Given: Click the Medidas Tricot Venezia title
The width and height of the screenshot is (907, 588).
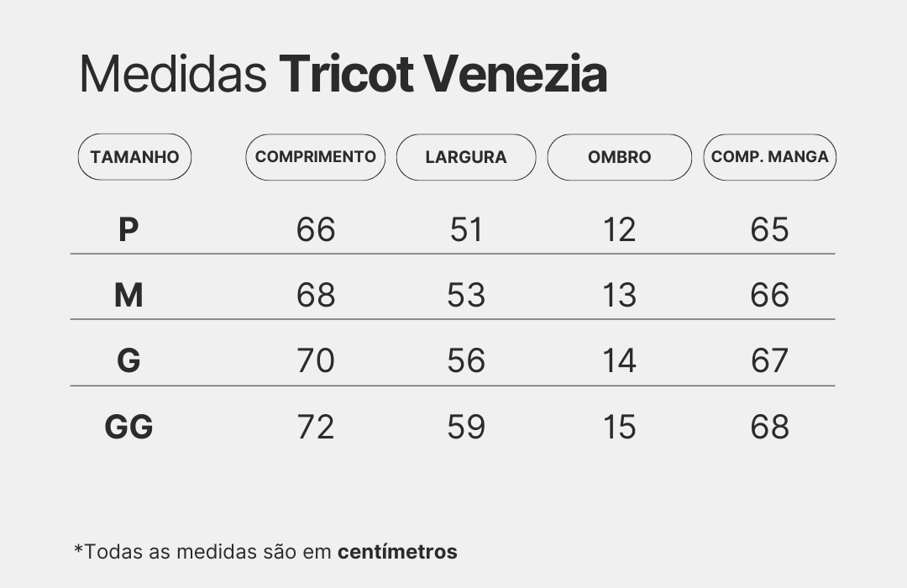Looking at the screenshot, I should point(343,75).
